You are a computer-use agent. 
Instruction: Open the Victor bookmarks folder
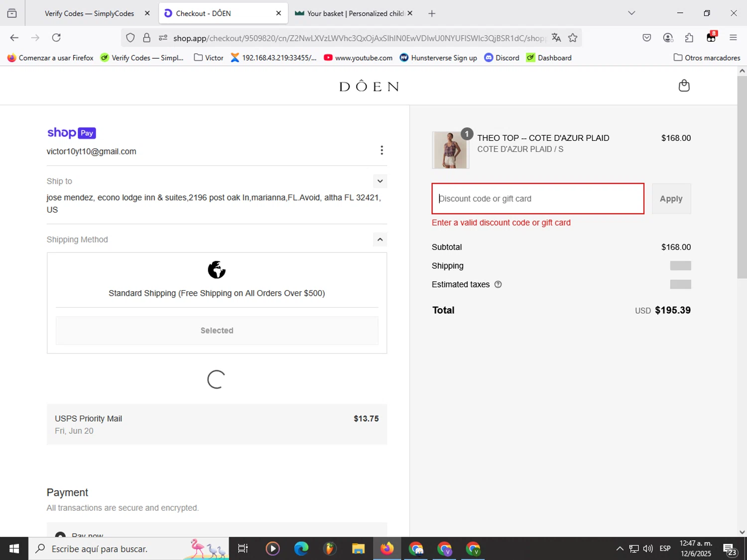pyautogui.click(x=209, y=58)
